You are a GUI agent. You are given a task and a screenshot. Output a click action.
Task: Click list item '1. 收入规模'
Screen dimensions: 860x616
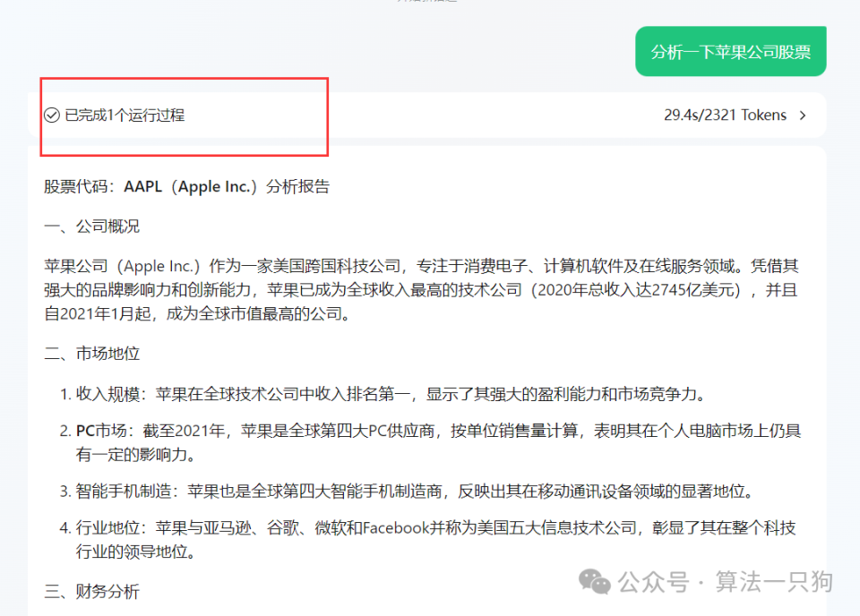pos(383,394)
